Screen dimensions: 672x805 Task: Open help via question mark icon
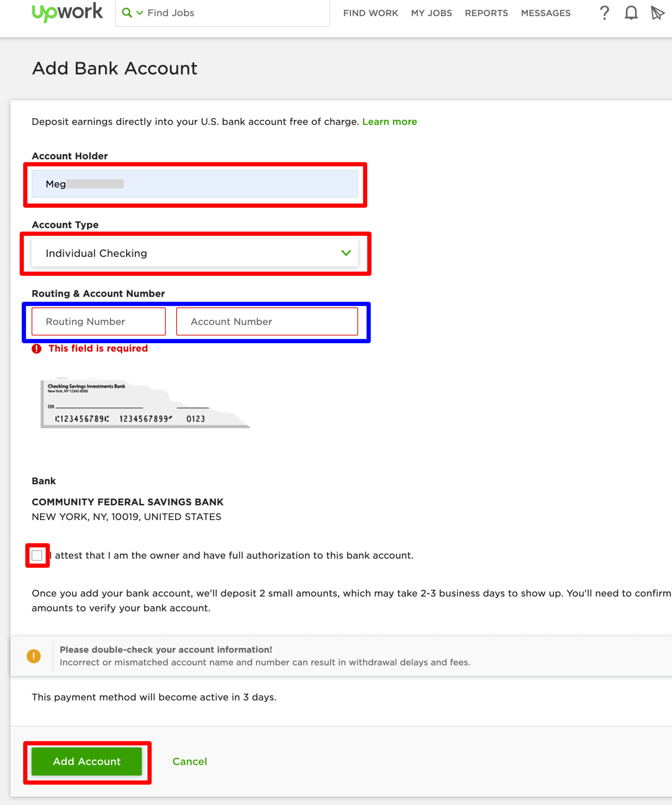(x=604, y=13)
